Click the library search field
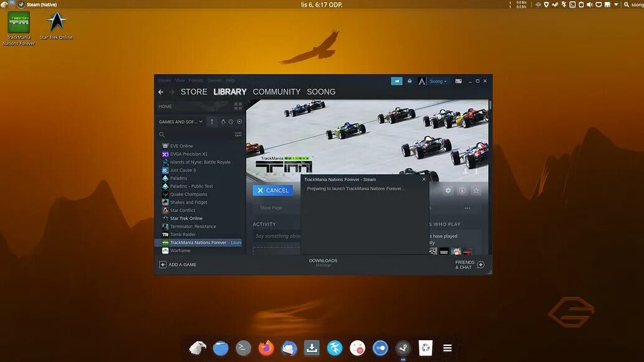The height and width of the screenshot is (362, 644). tap(195, 134)
